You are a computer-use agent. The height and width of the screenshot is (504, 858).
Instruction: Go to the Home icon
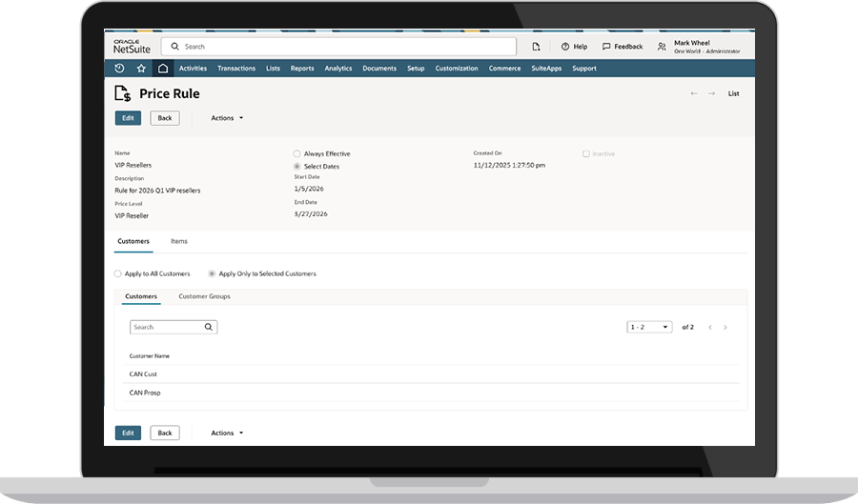[162, 69]
